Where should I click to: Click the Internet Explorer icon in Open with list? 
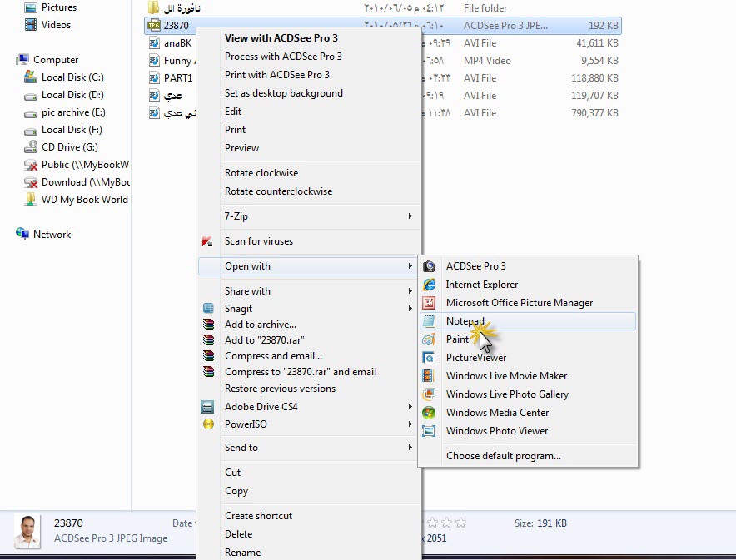point(429,285)
